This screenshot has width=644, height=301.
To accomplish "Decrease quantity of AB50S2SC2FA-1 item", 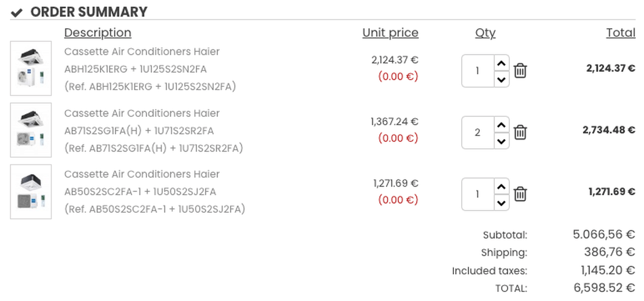I will coord(502,203).
